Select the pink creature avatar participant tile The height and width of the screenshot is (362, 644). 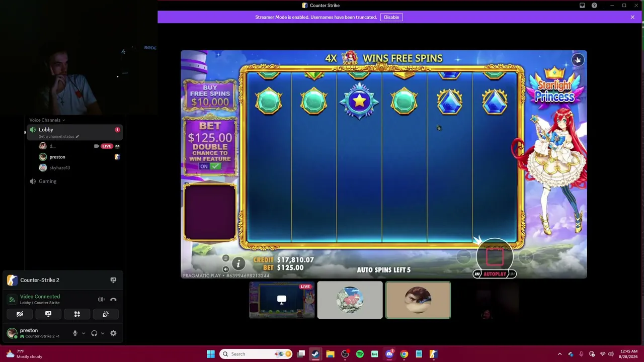pyautogui.click(x=350, y=300)
